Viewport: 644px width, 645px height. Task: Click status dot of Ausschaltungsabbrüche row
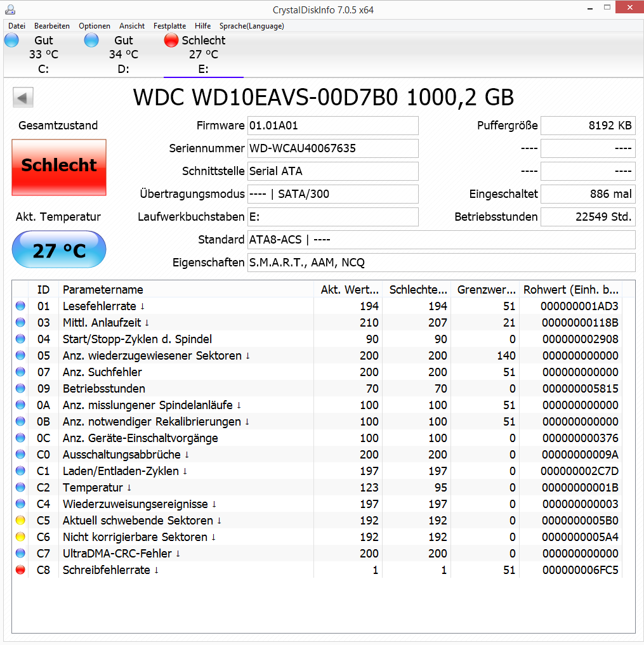pyautogui.click(x=20, y=455)
